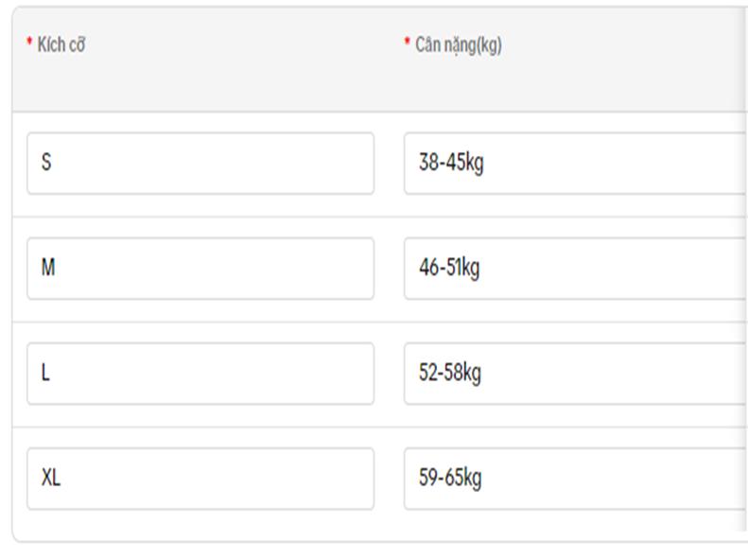Click the 52-58kg text in weight box
Screen dimensions: 748x560
(x=450, y=373)
